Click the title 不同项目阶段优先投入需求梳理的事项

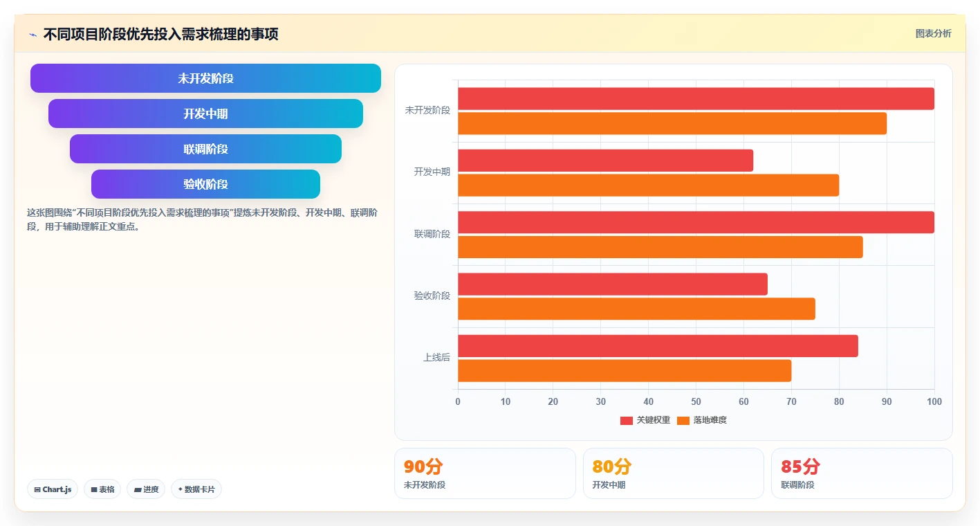(160, 35)
